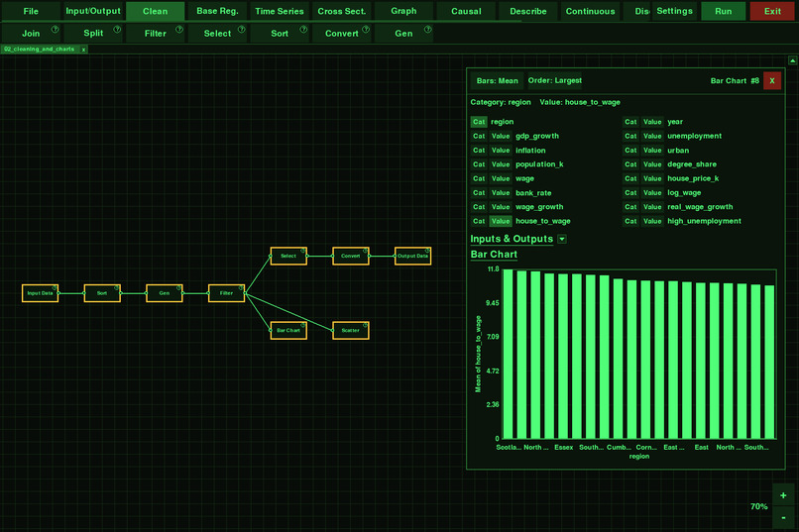This screenshot has width=799, height=532.
Task: Click input port of Bar Chart node
Action: pyautogui.click(x=270, y=331)
